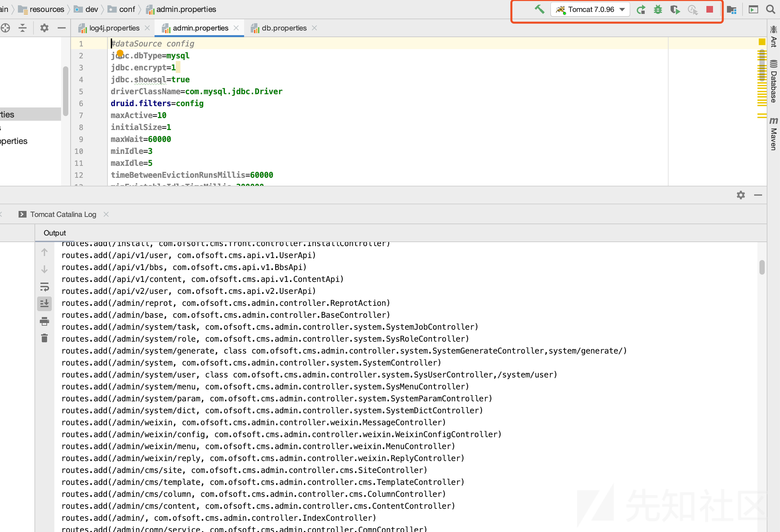Click the Print icon in console toolbar
This screenshot has height=532, width=780.
coord(44,321)
